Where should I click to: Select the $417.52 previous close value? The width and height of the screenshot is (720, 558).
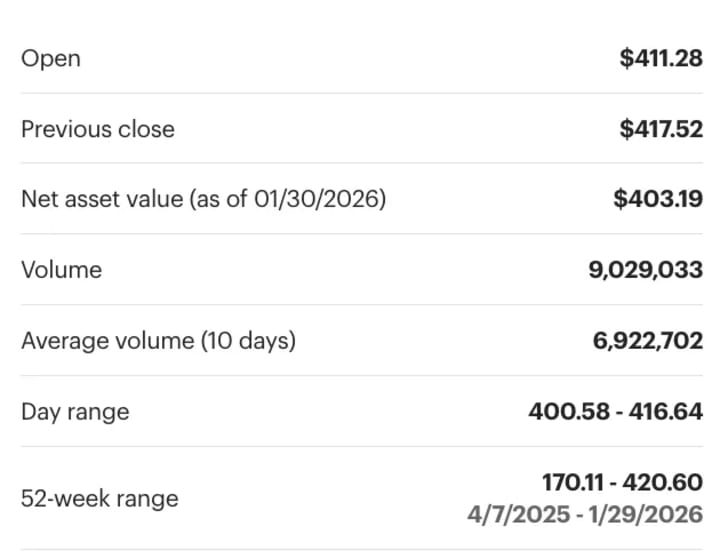click(661, 129)
